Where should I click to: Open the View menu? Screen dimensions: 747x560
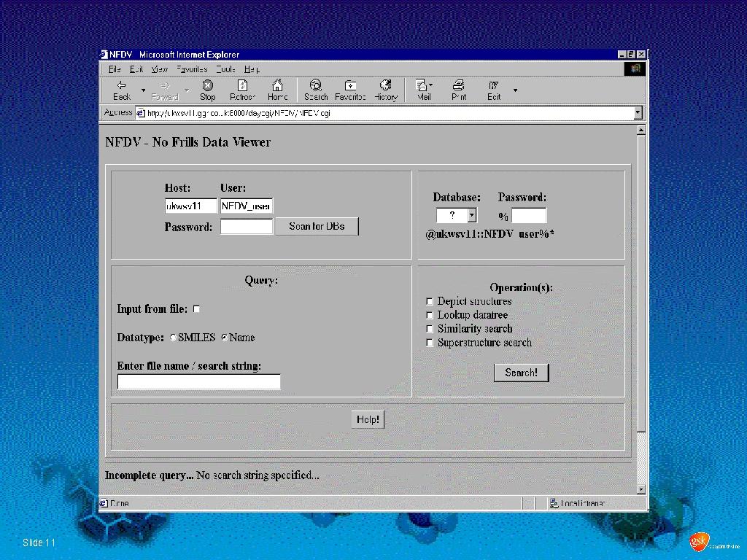[159, 69]
